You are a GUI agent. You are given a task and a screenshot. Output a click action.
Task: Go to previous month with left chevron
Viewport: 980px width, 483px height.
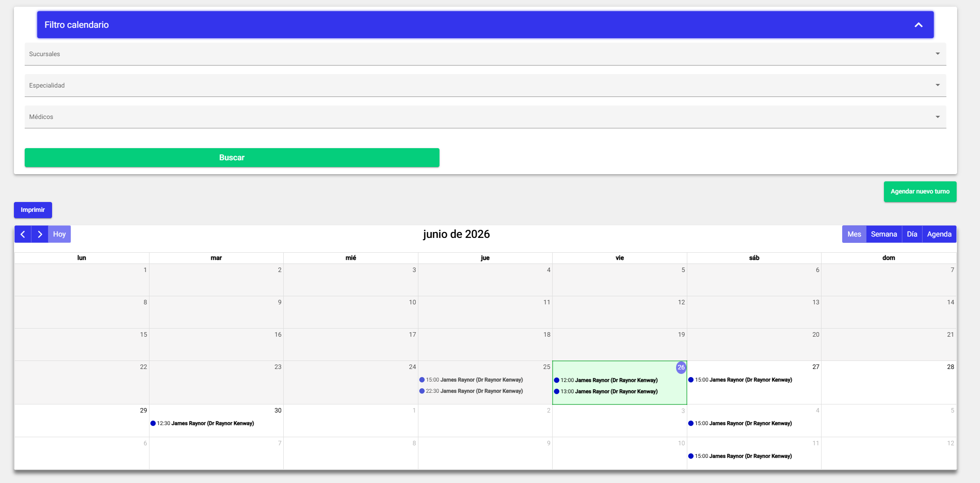click(x=23, y=234)
